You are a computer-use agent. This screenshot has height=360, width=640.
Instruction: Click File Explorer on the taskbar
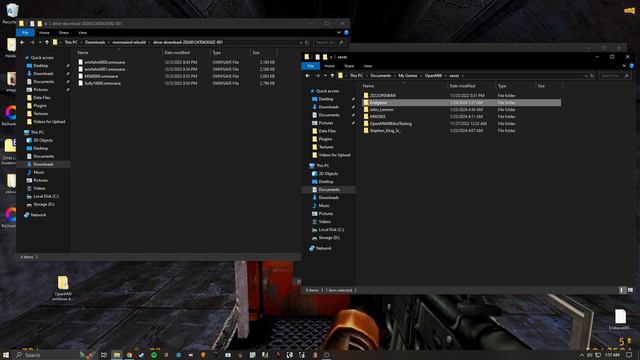pos(117,355)
